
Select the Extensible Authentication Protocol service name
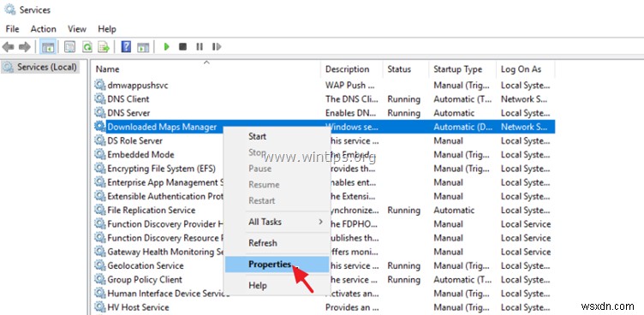pos(165,196)
